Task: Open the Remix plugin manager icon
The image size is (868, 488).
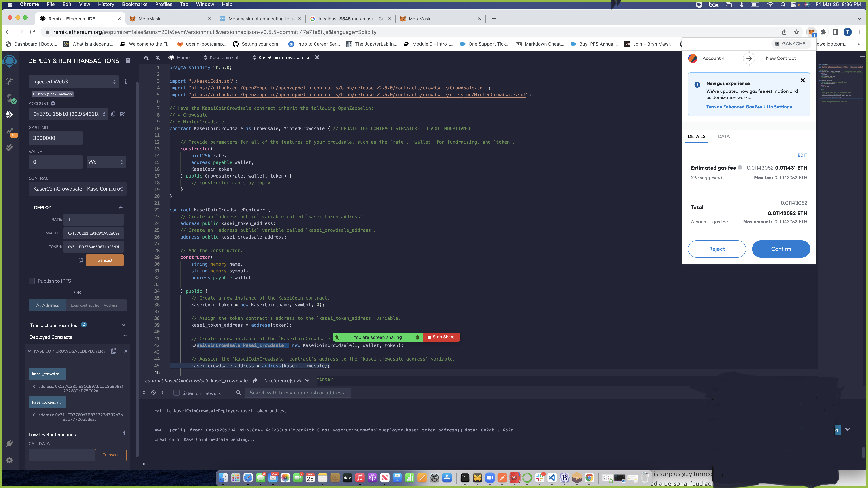Action: click(9, 443)
